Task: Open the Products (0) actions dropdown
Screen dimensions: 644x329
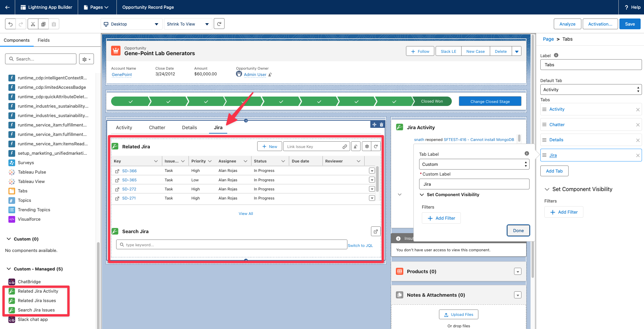Action: (518, 271)
